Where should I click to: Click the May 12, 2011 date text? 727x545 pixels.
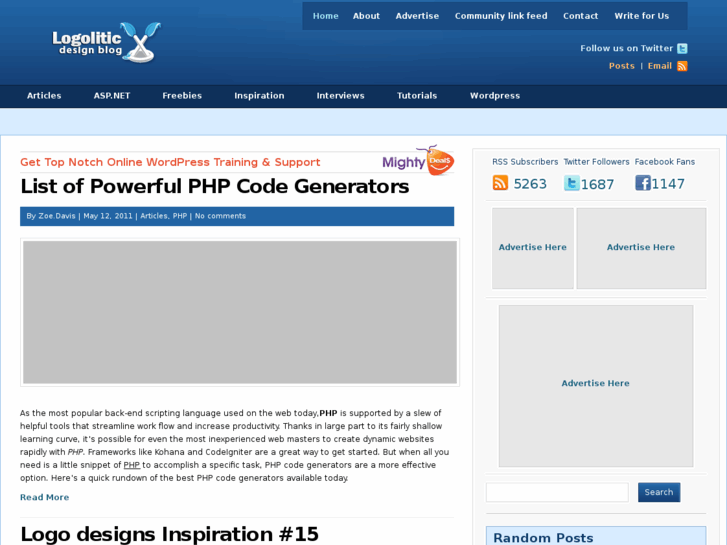(x=108, y=216)
